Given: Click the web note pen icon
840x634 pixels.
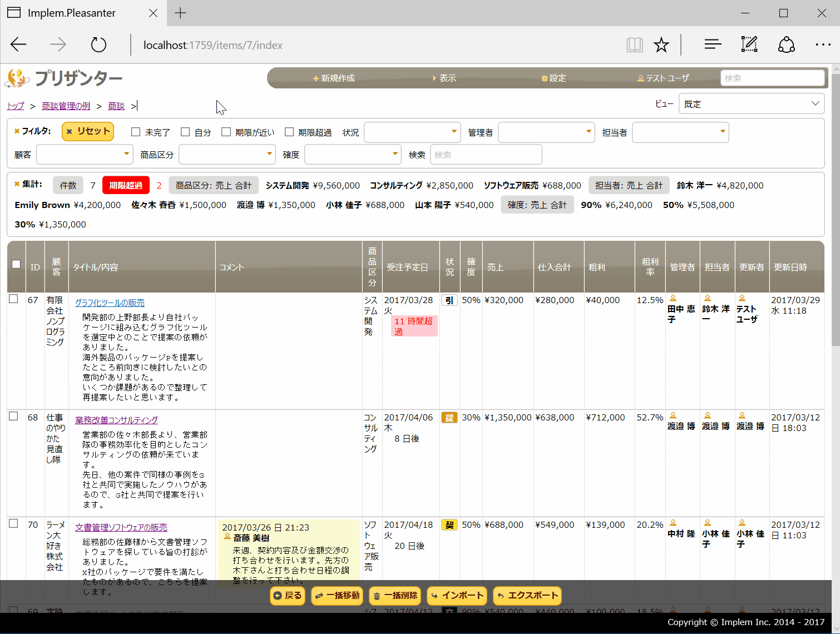Looking at the screenshot, I should pos(749,44).
